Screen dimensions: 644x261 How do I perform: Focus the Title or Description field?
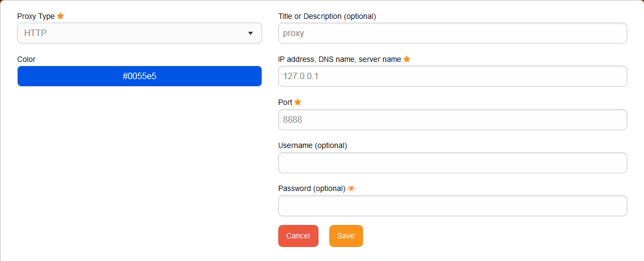(453, 33)
